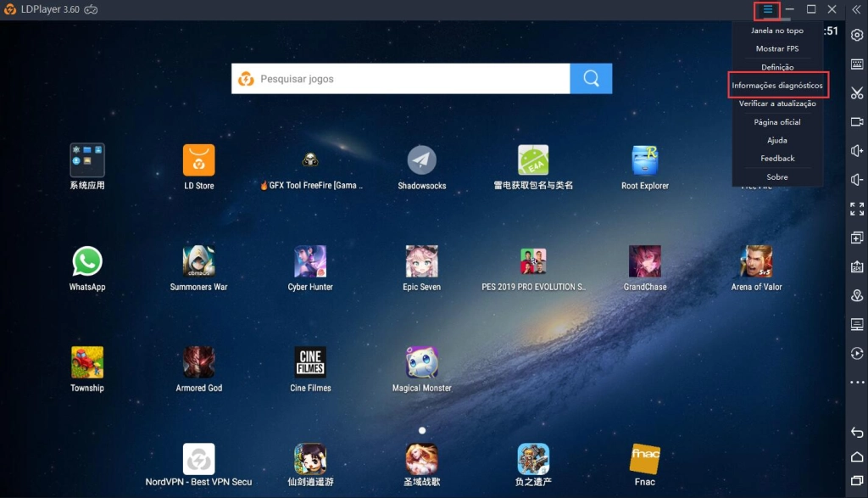
Task: Open recent apps button in sidebar
Action: [x=857, y=480]
